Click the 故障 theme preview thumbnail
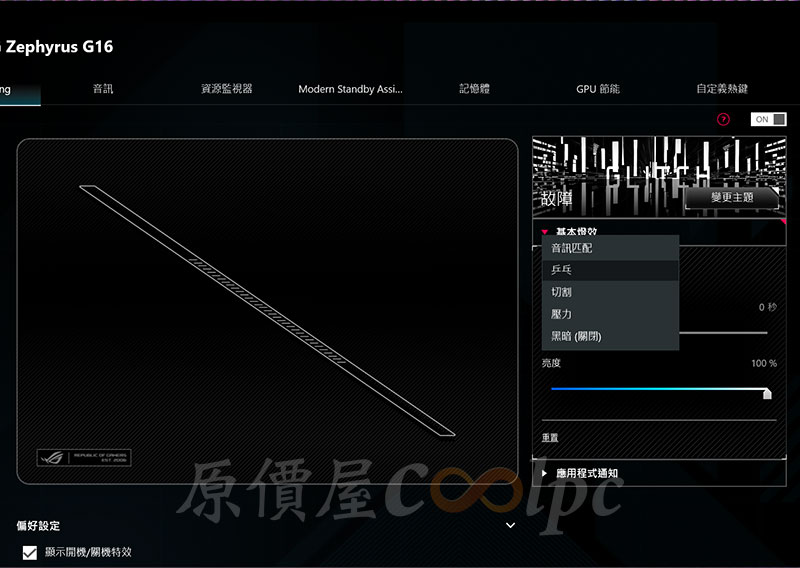This screenshot has height=568, width=800. coord(659,177)
